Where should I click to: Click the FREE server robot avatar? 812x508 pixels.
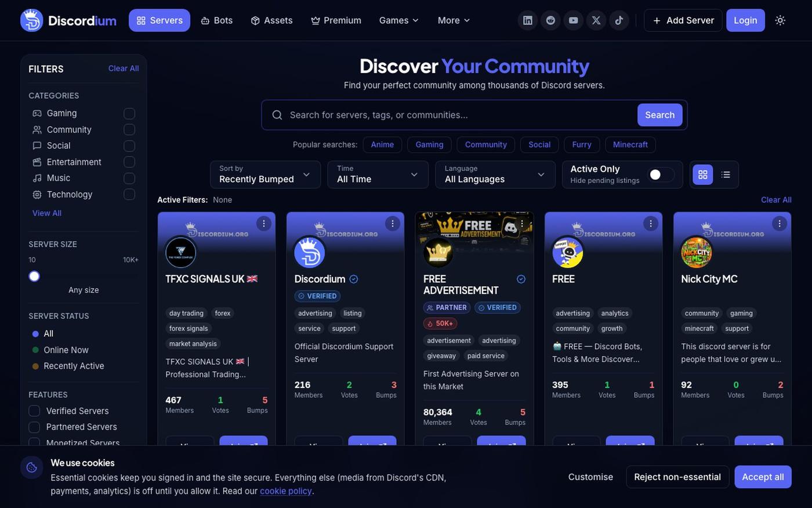(x=568, y=253)
